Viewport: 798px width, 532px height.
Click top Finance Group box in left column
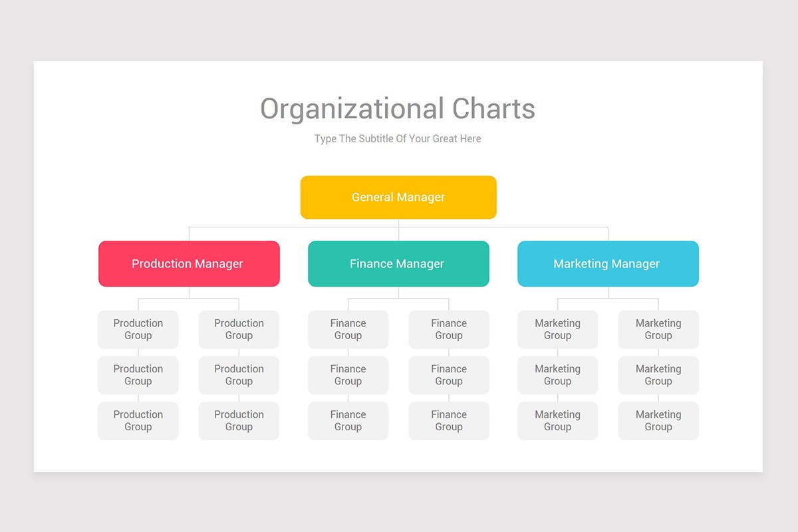pyautogui.click(x=348, y=329)
